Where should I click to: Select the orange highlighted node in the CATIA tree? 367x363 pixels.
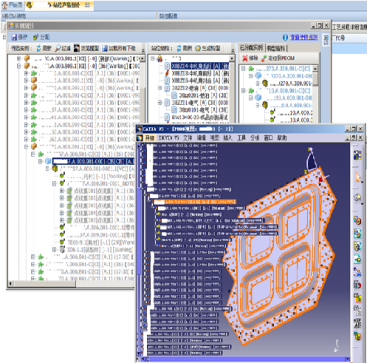point(194,202)
